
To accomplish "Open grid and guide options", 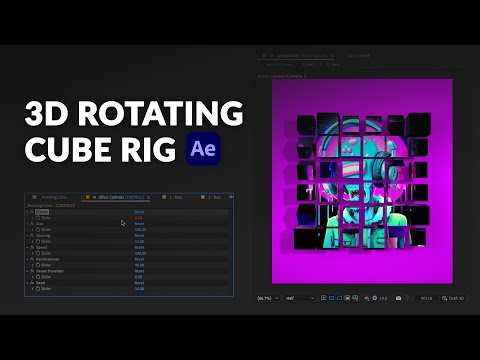I will (355, 298).
